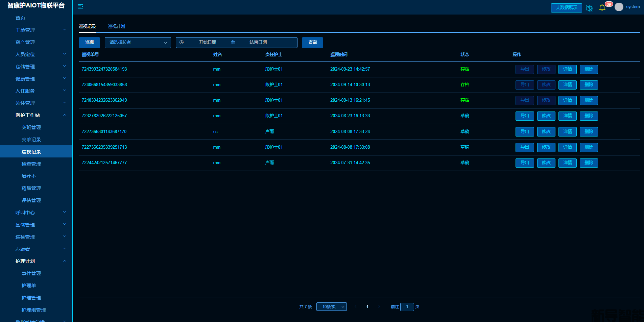Open 交班管理 in the sidebar
644x322 pixels.
[x=31, y=127]
